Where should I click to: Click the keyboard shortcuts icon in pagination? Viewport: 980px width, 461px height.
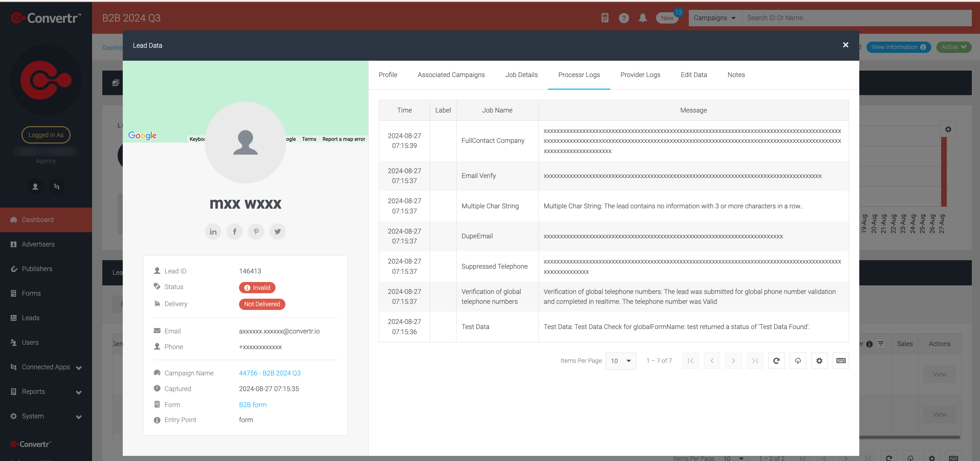pyautogui.click(x=841, y=361)
